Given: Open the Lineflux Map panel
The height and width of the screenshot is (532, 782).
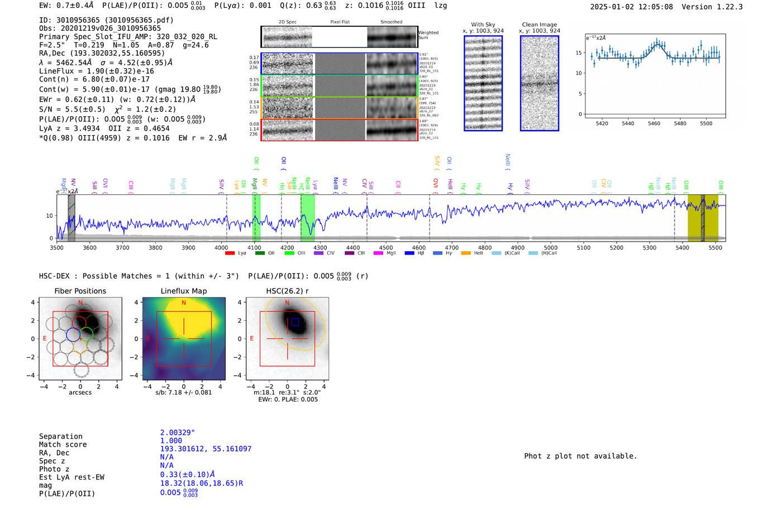Looking at the screenshot, I should click(x=184, y=339).
